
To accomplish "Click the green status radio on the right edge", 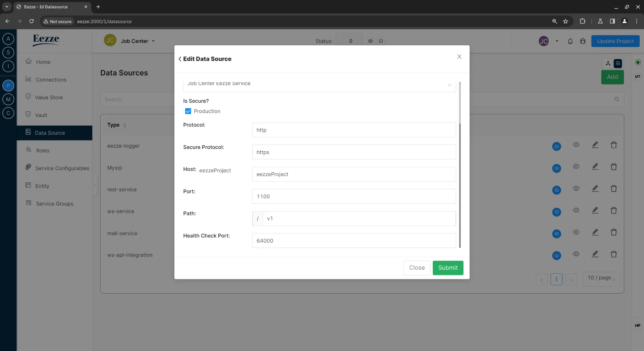I will (638, 62).
